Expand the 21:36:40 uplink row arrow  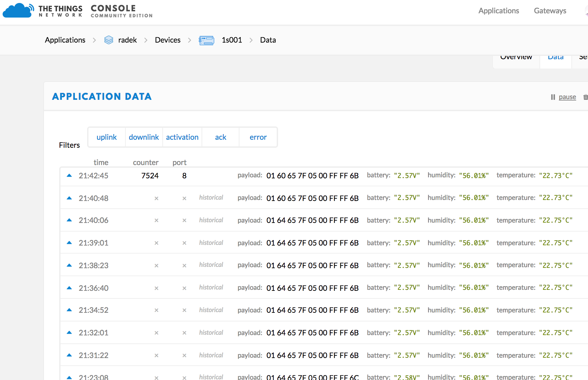click(69, 288)
